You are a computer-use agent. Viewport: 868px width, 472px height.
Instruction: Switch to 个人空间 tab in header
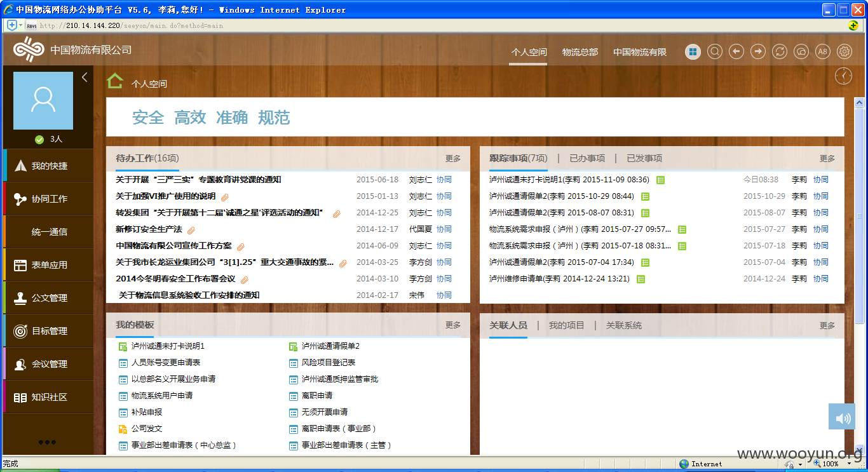[x=529, y=52]
